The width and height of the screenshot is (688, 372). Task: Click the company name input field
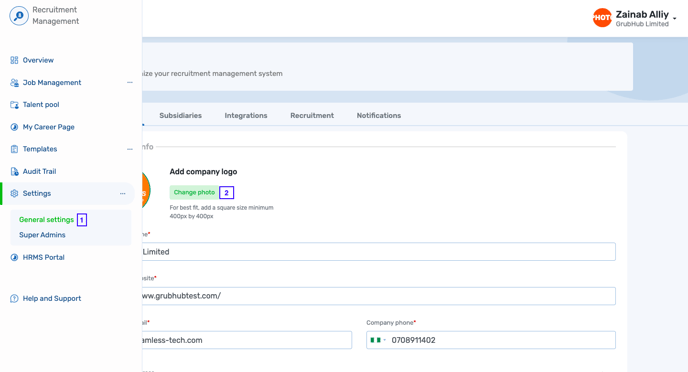tap(379, 252)
